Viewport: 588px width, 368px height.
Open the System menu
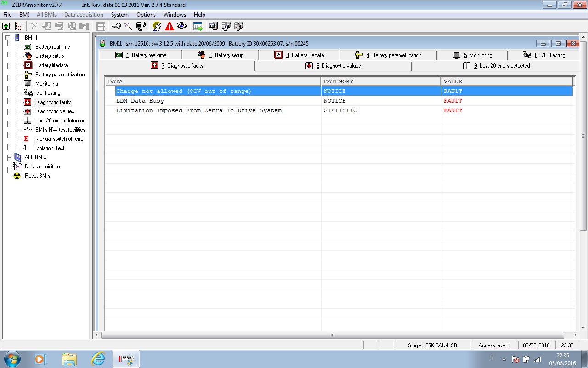(119, 15)
